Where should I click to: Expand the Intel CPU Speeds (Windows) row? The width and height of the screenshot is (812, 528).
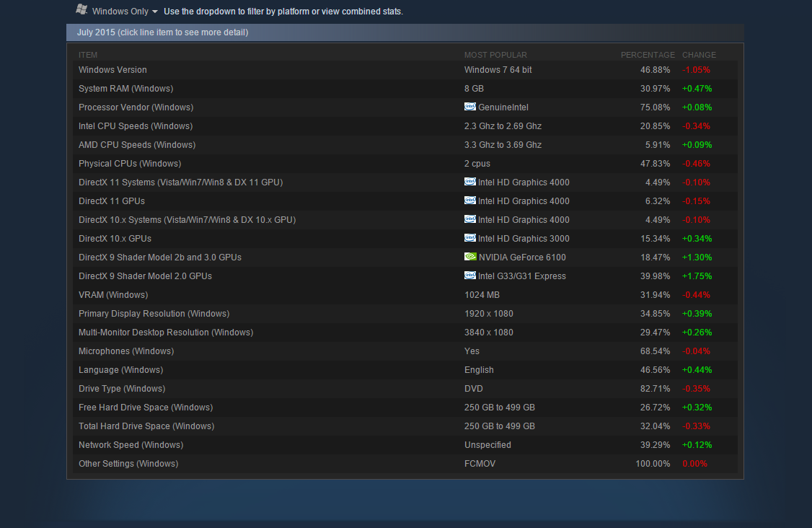point(405,126)
